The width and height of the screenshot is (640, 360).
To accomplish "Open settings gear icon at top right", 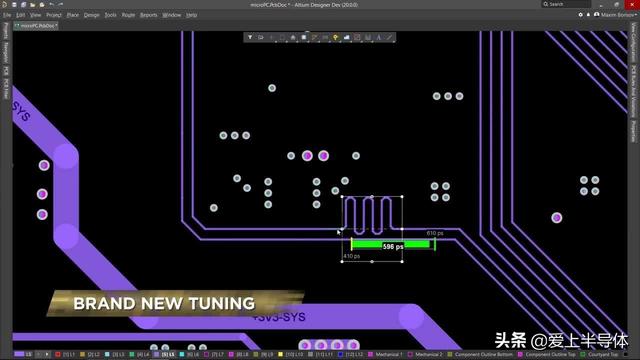I will click(580, 15).
